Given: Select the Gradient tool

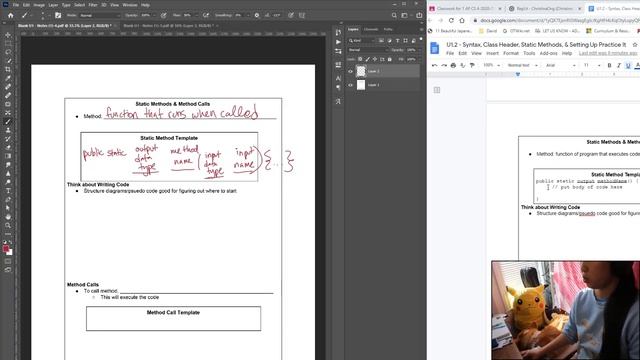Looking at the screenshot, I should 8,156.
